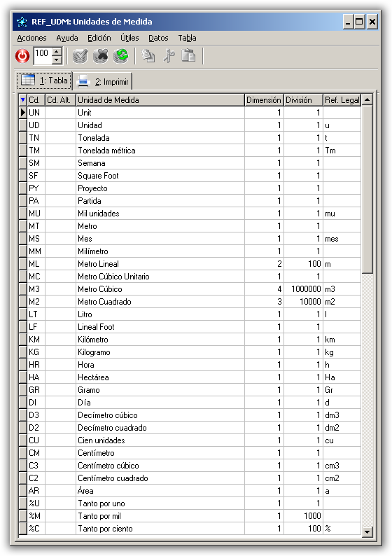Click the copy toolbar icon
The image size is (392, 556).
coord(148,56)
